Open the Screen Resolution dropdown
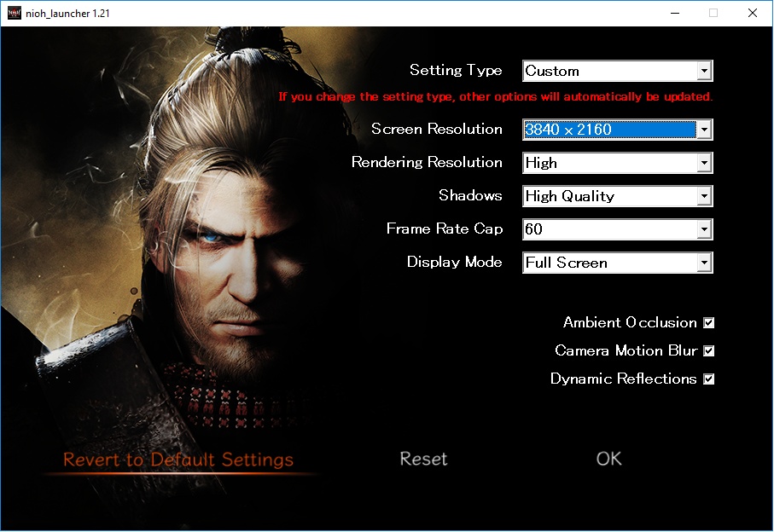 coord(618,130)
